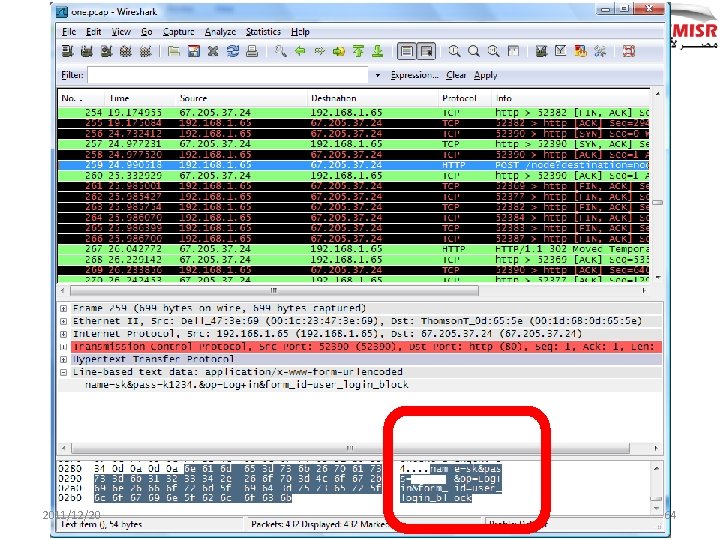Click the Clear filter button
This screenshot has width=720, height=540.
click(456, 75)
